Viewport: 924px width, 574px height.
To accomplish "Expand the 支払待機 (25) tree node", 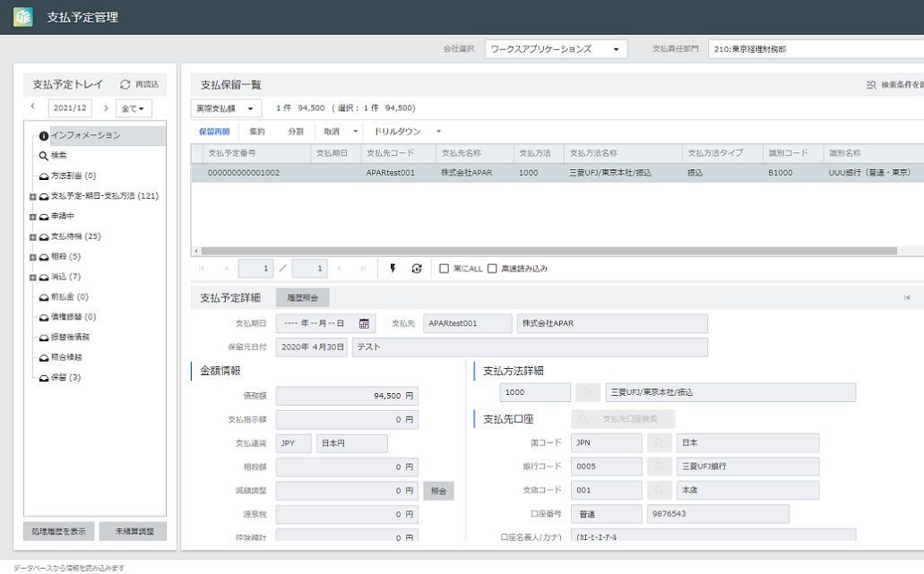I will point(33,237).
